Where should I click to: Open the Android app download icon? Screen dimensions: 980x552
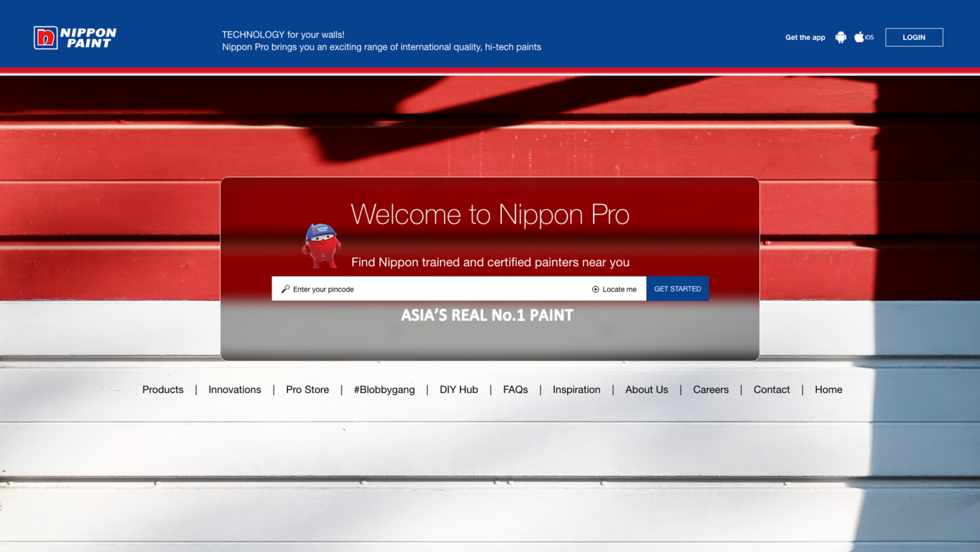841,38
